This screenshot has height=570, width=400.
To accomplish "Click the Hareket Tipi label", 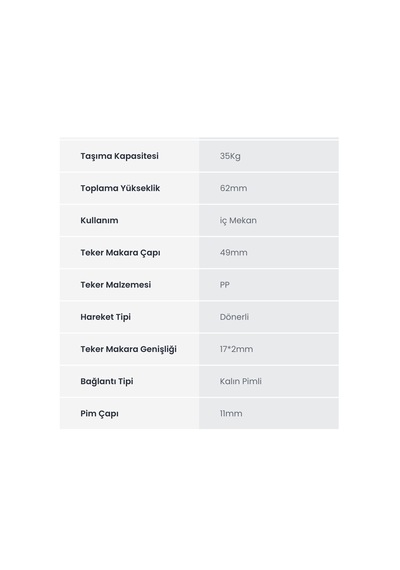I will coord(105,317).
